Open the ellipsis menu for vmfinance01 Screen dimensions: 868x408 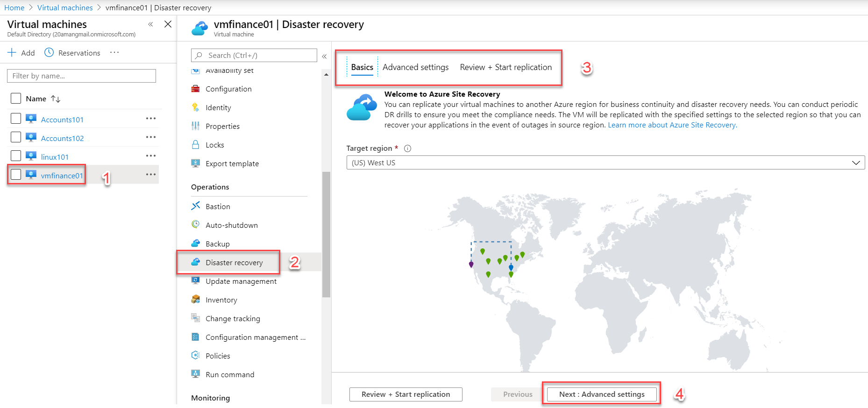point(151,175)
